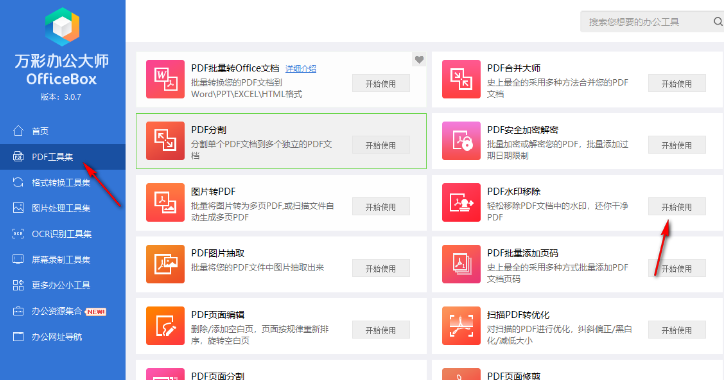Open 办公网址导航 section
The image size is (724, 380).
[x=62, y=336]
